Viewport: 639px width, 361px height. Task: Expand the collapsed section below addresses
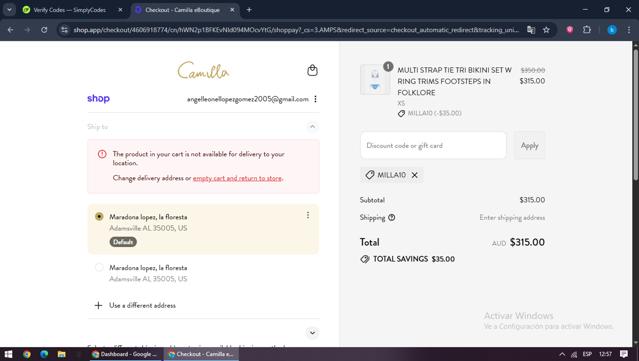click(312, 333)
